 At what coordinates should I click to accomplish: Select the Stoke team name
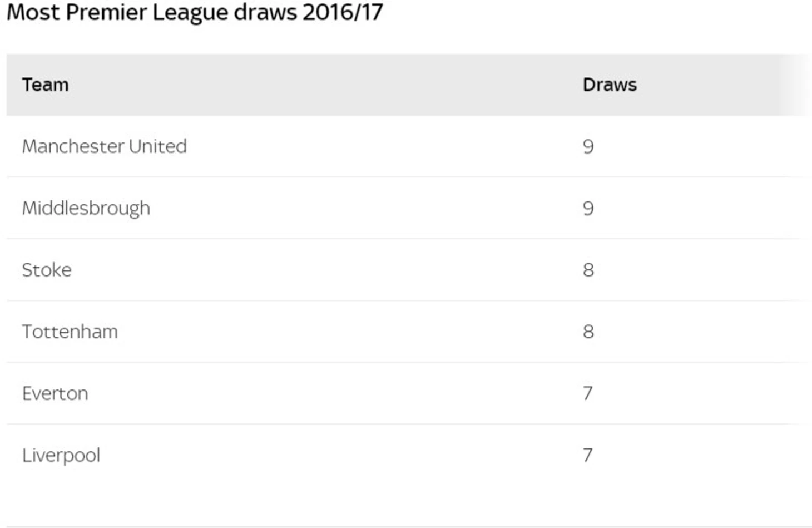click(x=47, y=270)
